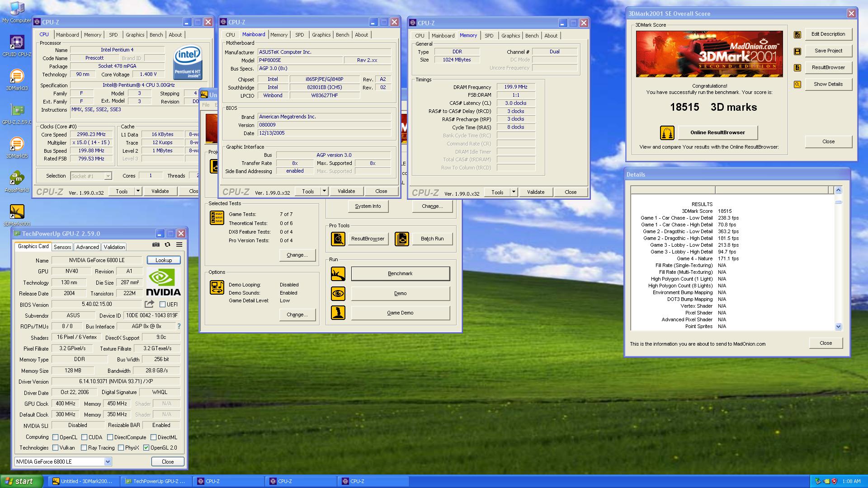This screenshot has width=868, height=488.
Task: Open the Socket #1 selection dropdown
Action: 108,176
